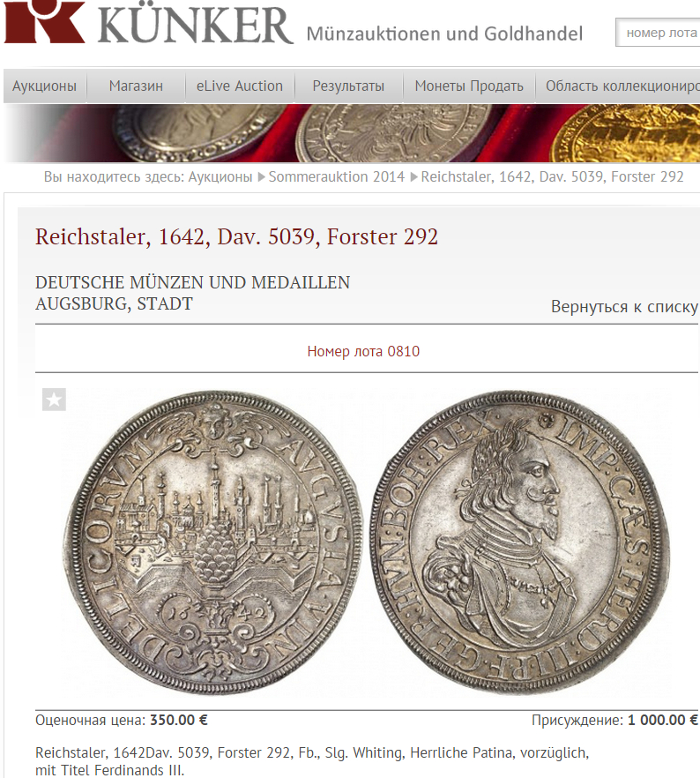Click the Аукционы breadcrumb link
Image resolution: width=700 pixels, height=778 pixels.
[x=220, y=176]
